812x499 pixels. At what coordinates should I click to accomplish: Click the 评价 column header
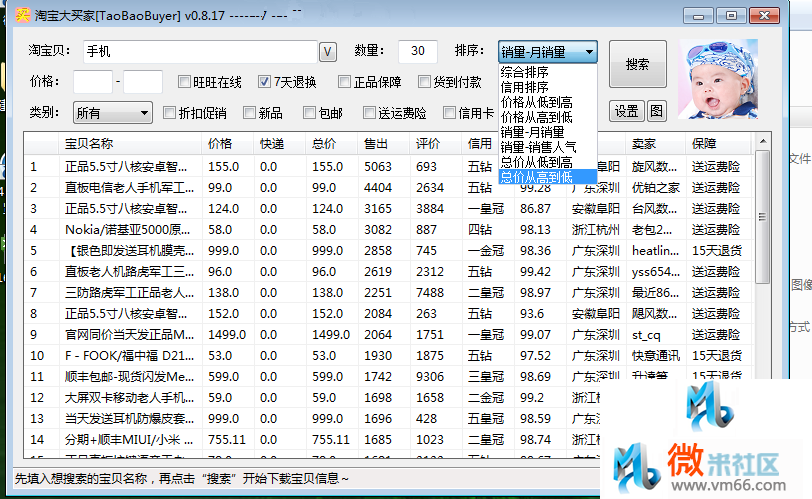(x=436, y=143)
